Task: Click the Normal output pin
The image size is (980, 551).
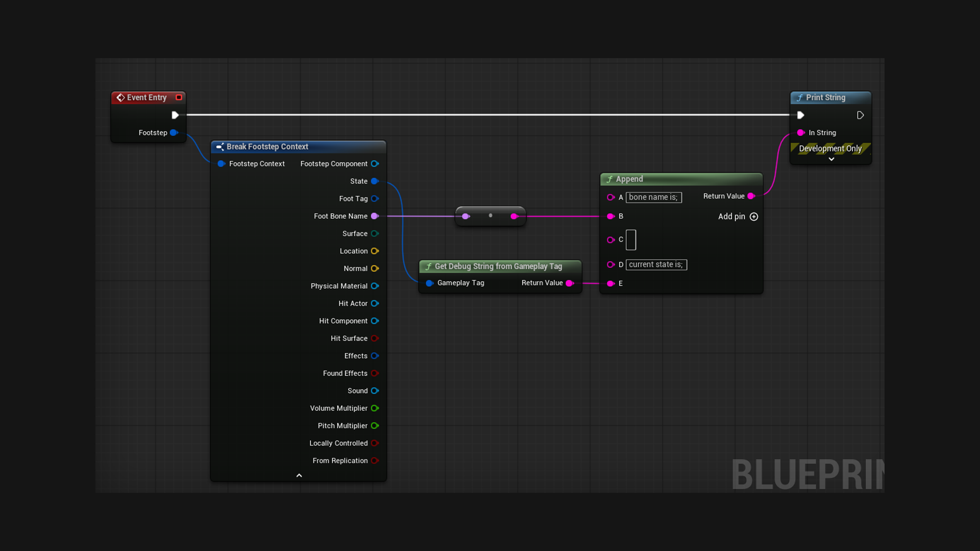Action: click(375, 268)
